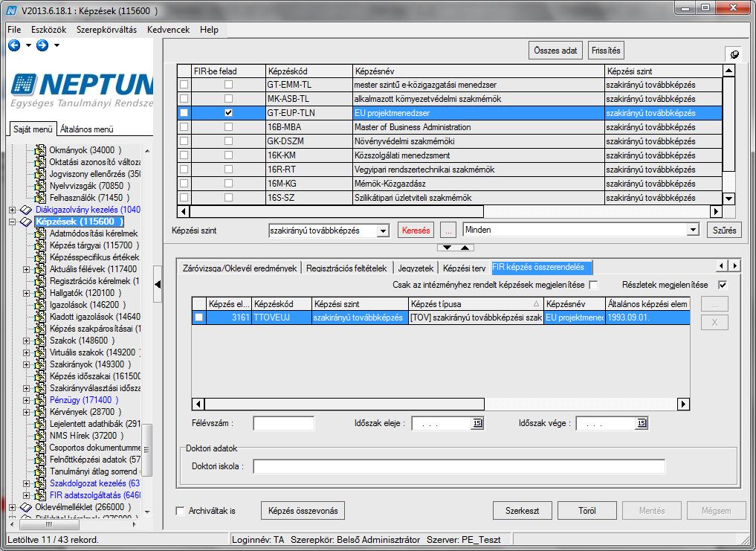Click the Felhasználók (71450) tree icon
Screen dimensions: 756x551
tap(40, 198)
